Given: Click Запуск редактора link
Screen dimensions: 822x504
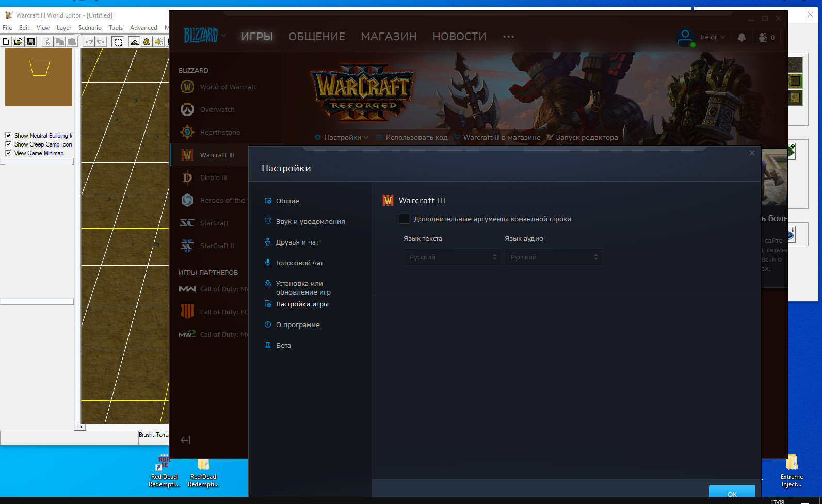Looking at the screenshot, I should point(582,137).
